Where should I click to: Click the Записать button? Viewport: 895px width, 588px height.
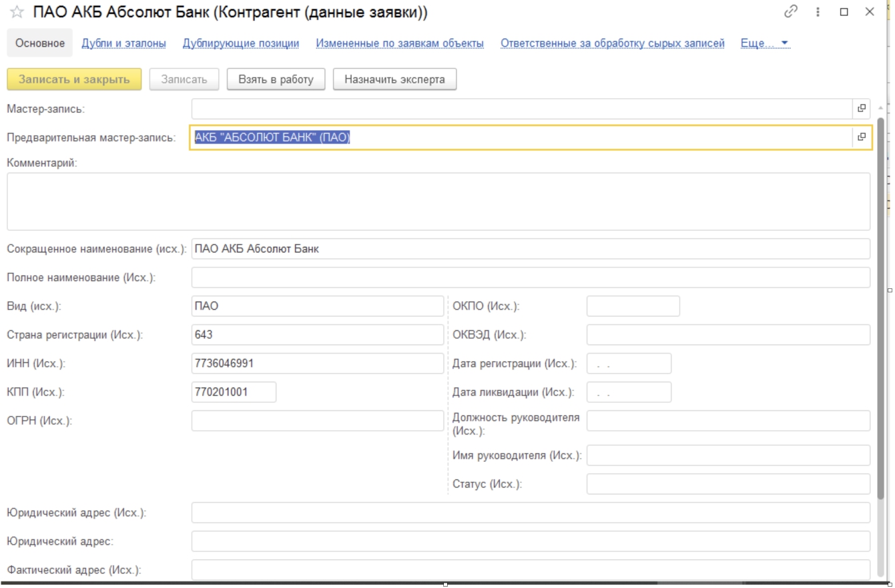[x=184, y=79]
